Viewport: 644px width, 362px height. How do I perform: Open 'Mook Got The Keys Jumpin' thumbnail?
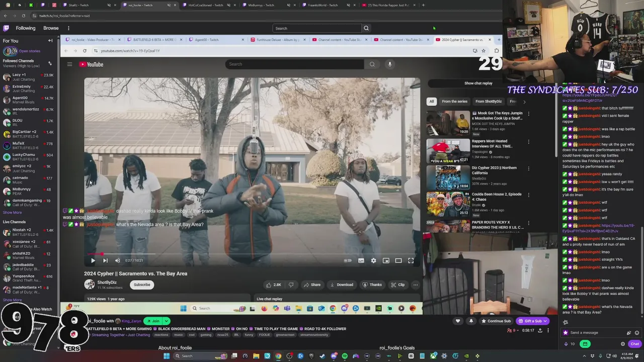tap(448, 123)
